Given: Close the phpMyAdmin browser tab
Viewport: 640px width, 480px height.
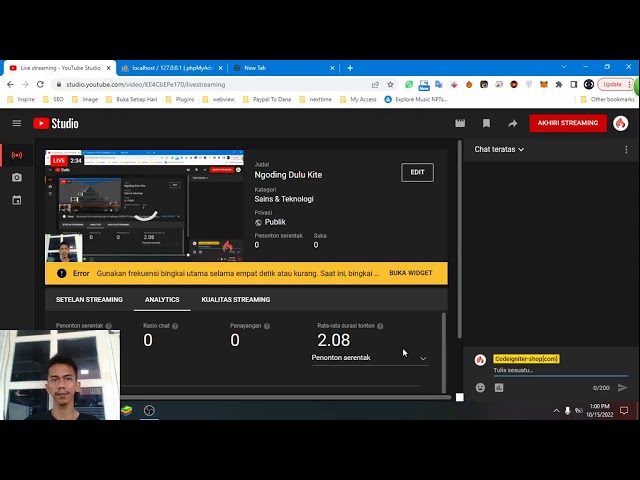Looking at the screenshot, I should 220,68.
